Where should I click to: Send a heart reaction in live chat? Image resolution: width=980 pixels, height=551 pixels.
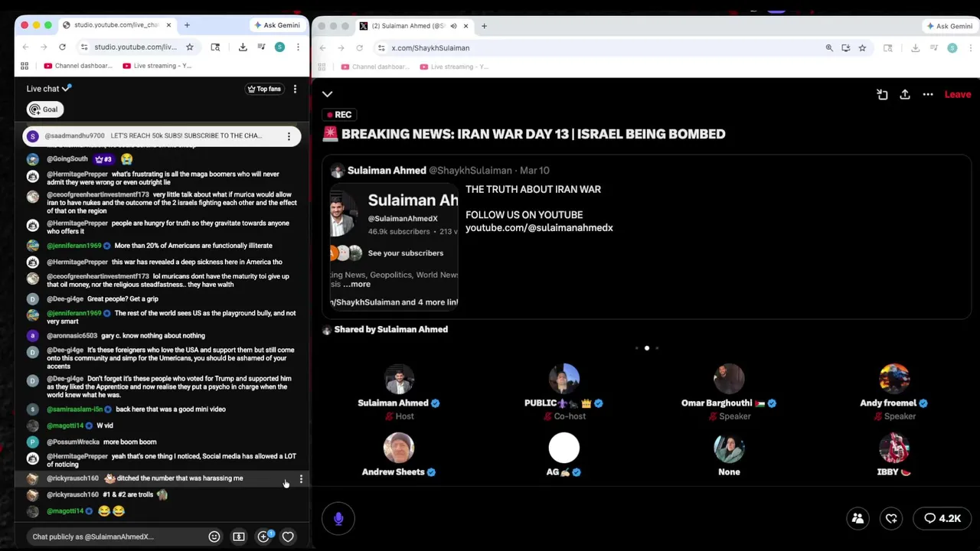pos(288,536)
